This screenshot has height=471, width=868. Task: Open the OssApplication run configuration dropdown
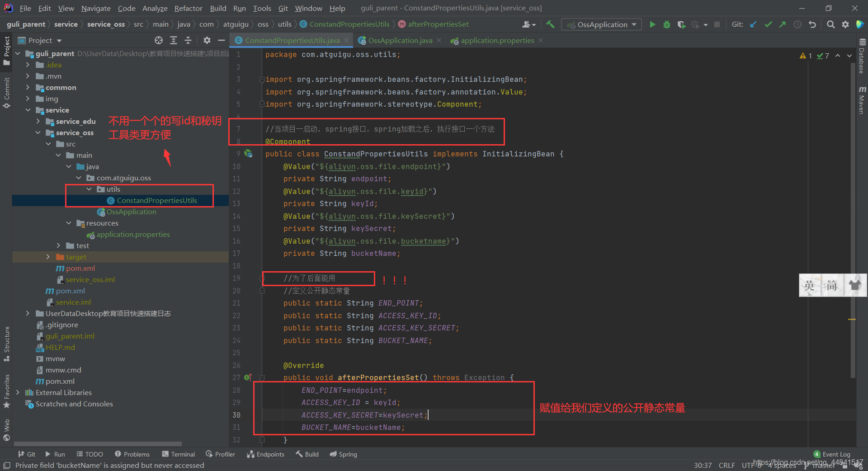[x=601, y=24]
